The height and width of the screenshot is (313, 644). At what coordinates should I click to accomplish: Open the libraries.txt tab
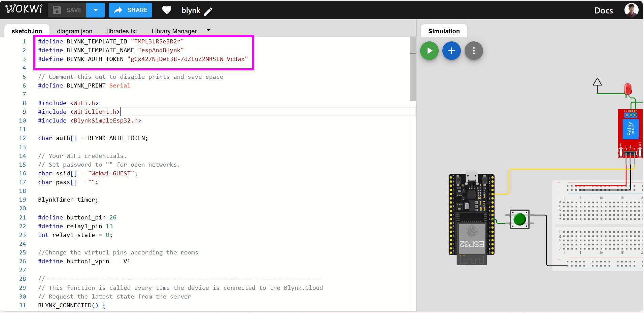(122, 31)
